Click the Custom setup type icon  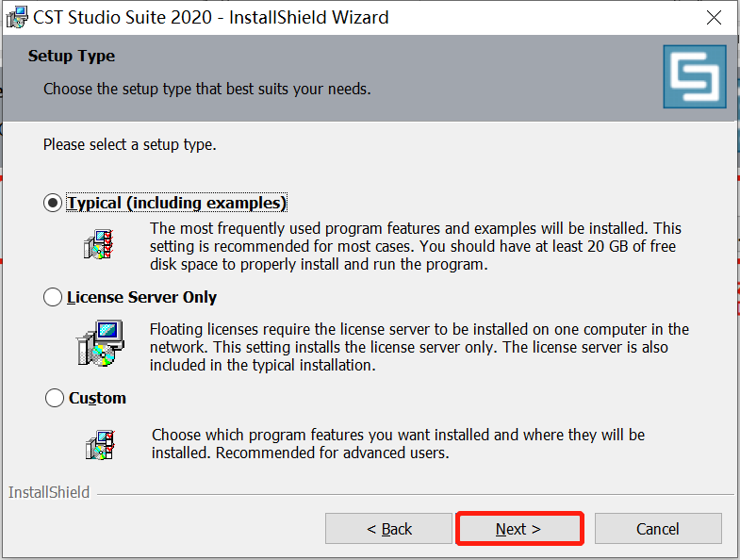click(x=100, y=443)
